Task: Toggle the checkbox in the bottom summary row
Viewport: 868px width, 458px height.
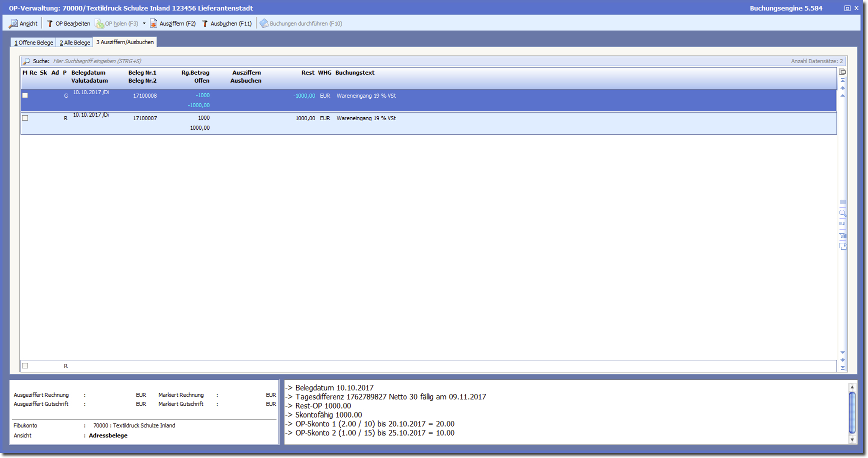Action: click(25, 366)
